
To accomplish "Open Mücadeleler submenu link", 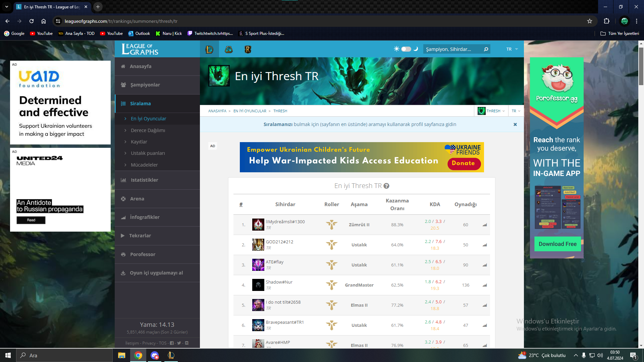I will click(144, 165).
